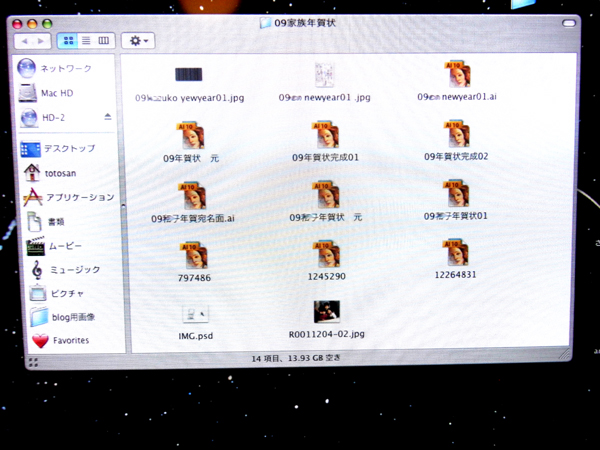Image resolution: width=600 pixels, height=450 pixels.
Task: Open the アプリケーション folder
Action: (69, 197)
